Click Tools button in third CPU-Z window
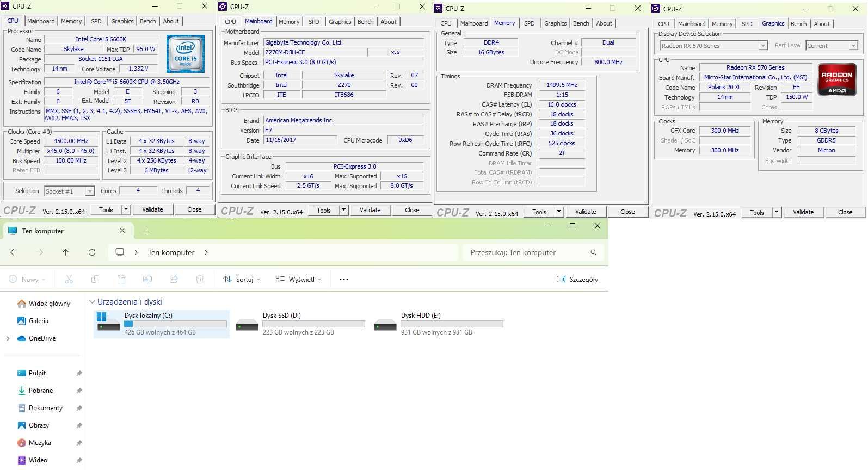 tap(539, 212)
